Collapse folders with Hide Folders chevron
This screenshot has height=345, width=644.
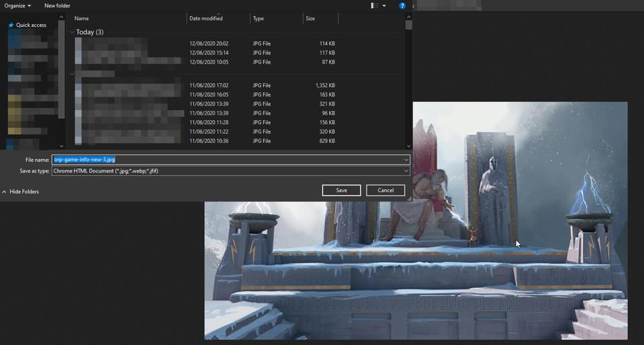point(5,192)
